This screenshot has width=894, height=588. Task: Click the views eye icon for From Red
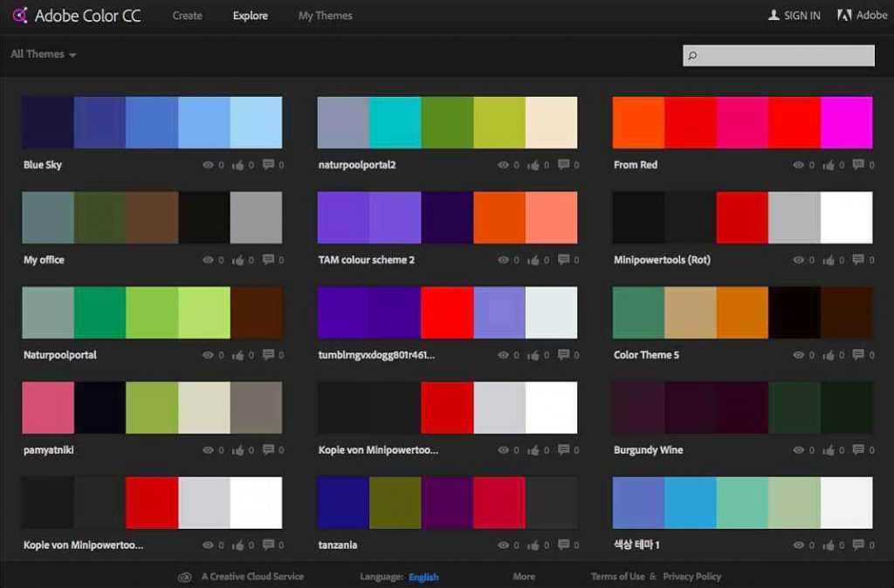pos(799,165)
